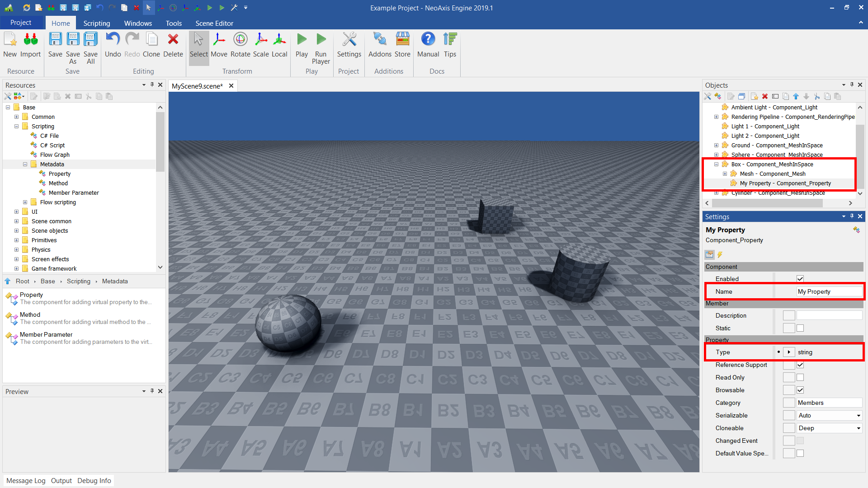Enable the Read Only checkbox

click(x=800, y=377)
